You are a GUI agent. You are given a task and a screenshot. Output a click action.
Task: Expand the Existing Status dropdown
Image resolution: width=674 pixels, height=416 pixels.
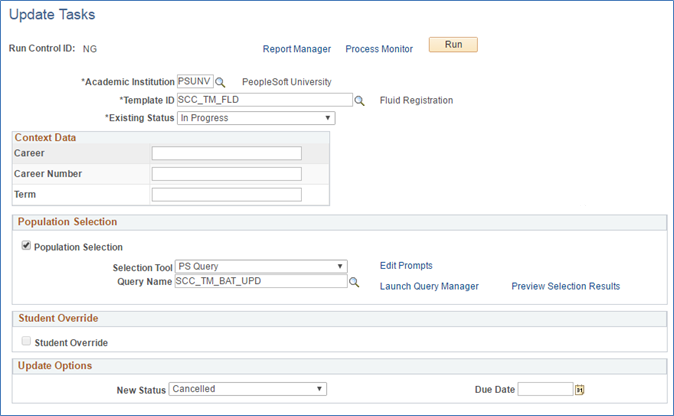[256, 118]
